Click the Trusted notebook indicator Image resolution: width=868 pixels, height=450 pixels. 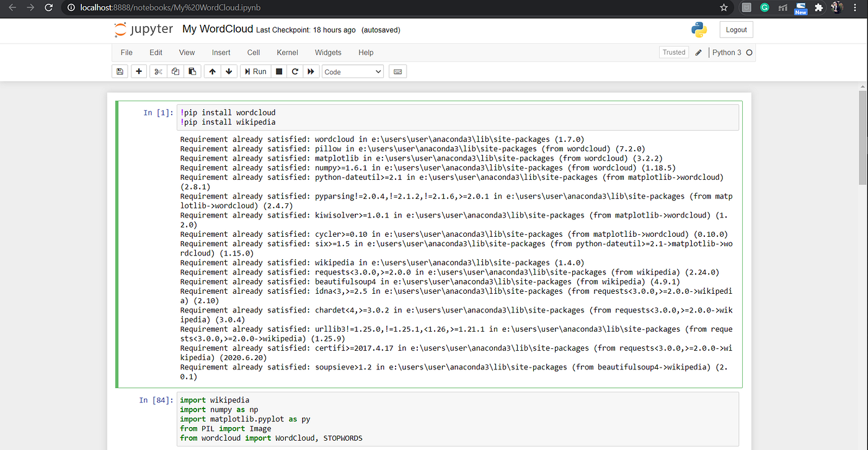coord(674,53)
